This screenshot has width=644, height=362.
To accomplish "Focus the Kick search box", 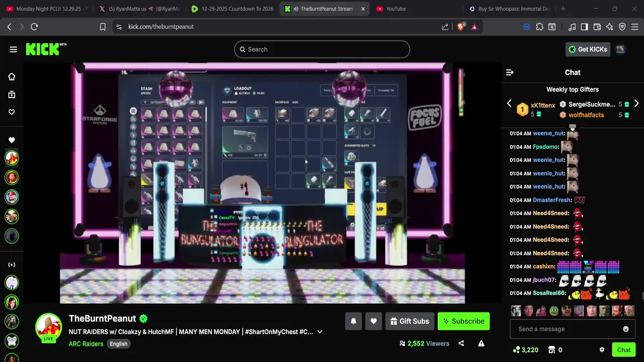I will 322,49.
